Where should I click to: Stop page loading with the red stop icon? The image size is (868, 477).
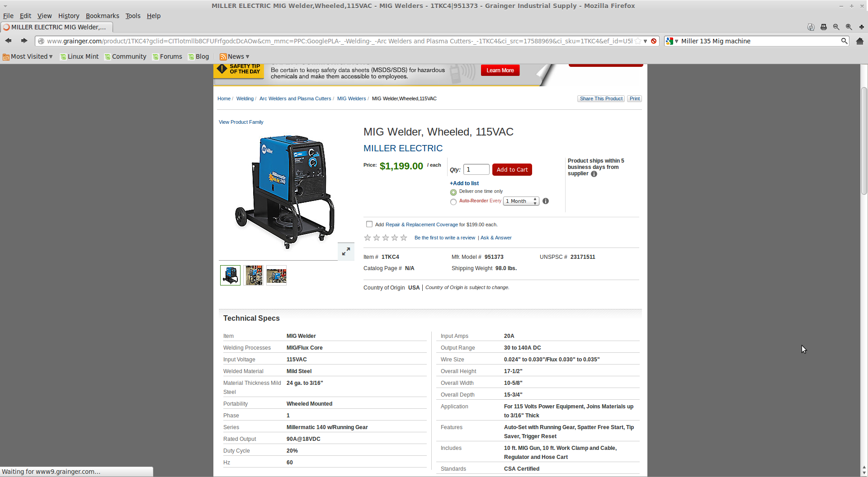[x=654, y=41]
